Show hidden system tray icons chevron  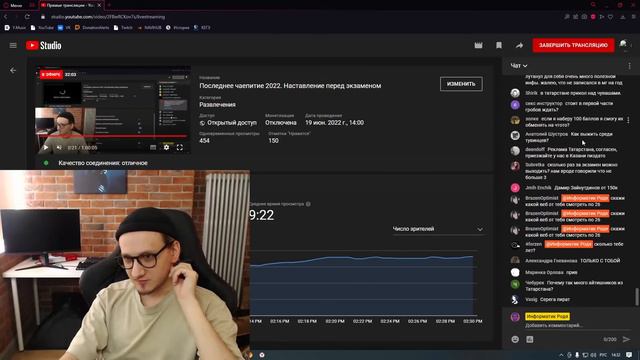click(x=561, y=355)
